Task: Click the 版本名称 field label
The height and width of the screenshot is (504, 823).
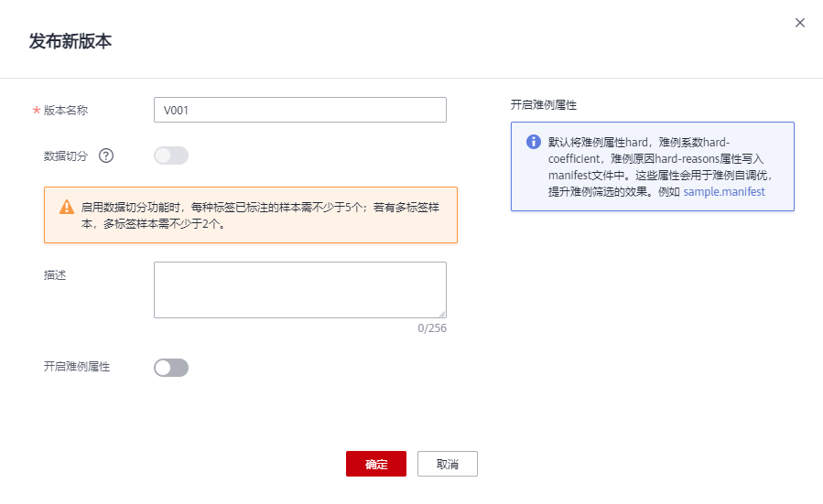Action: tap(66, 110)
